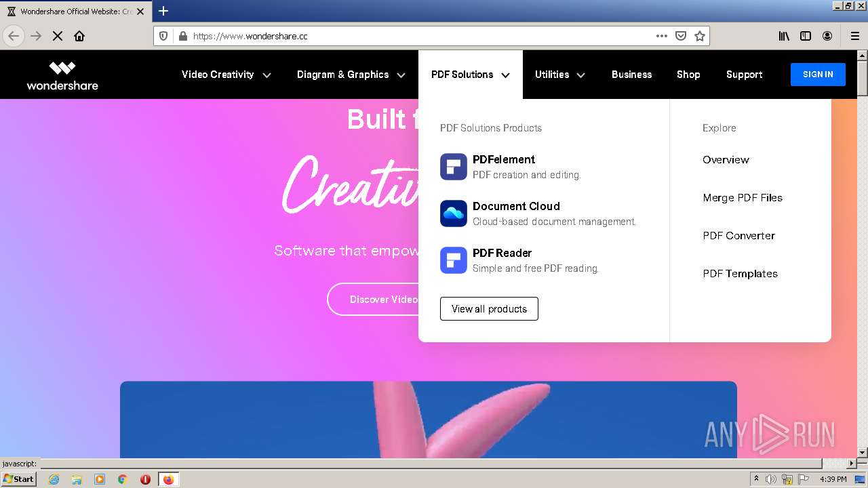Screen dimensions: 868x488
Task: Open the Support page
Action: pyautogui.click(x=744, y=75)
